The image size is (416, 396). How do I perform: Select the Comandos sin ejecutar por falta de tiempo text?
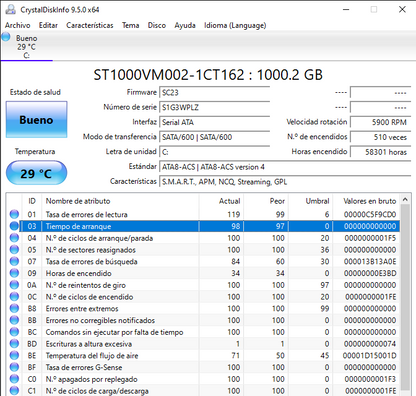114,332
